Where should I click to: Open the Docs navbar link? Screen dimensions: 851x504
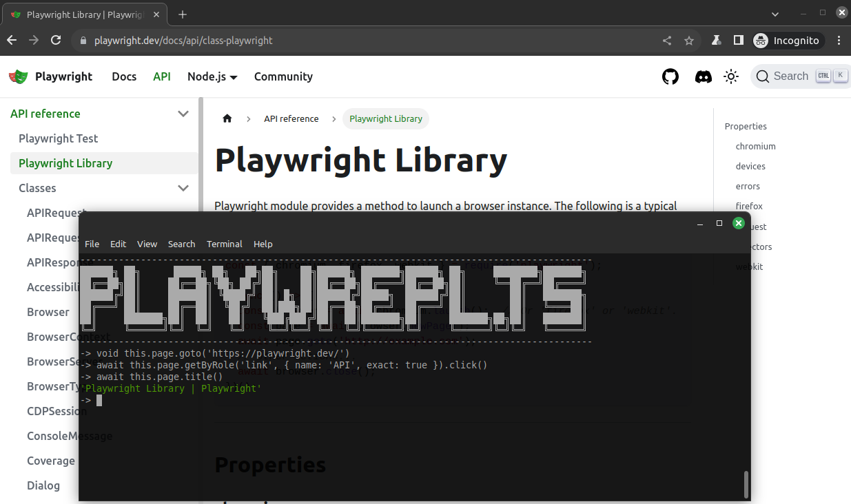(124, 76)
